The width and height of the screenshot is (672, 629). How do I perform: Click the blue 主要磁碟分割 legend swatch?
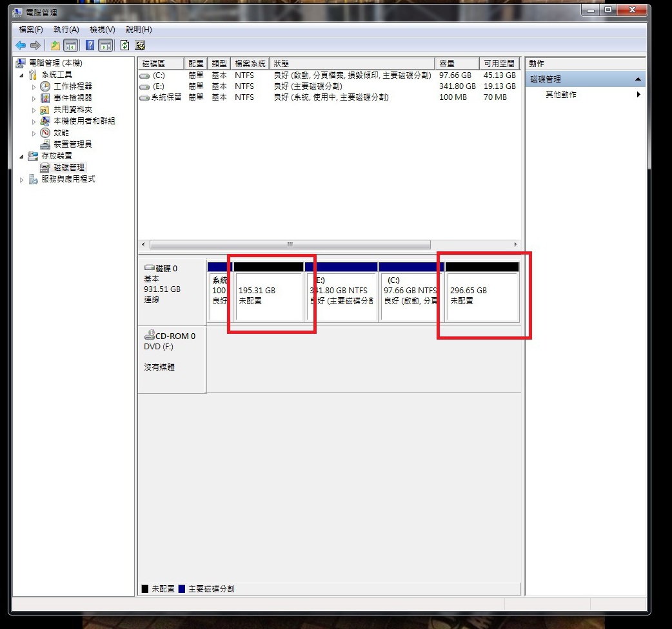pos(182,589)
